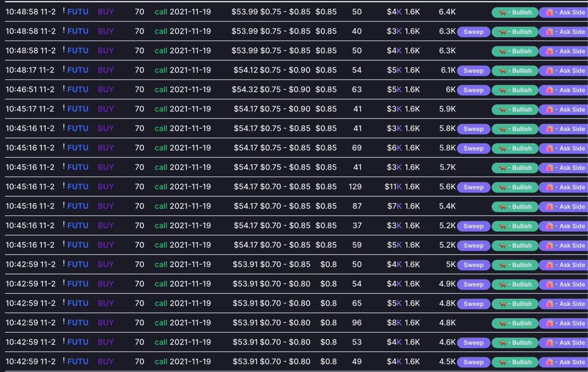Click the bull icon in the 6.4K row
The image size is (588, 372).
502,12
